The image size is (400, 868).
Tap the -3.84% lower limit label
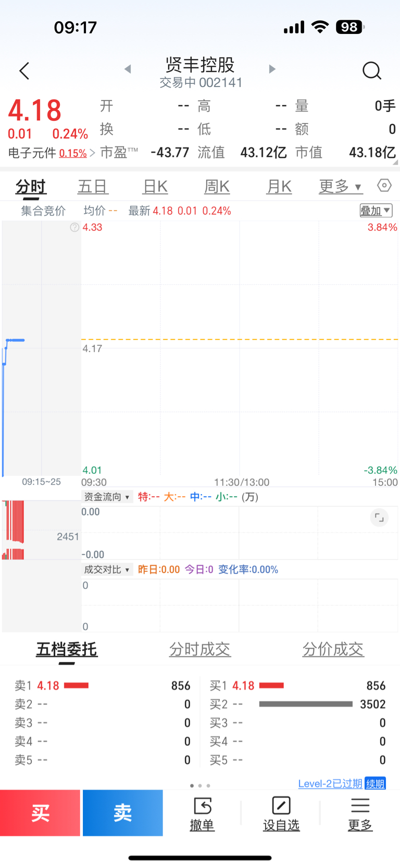pos(380,470)
